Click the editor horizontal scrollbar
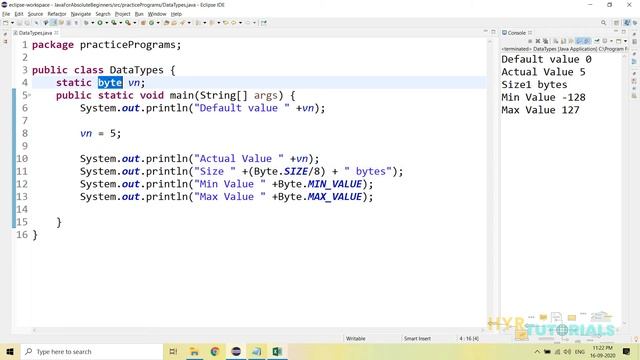This screenshot has width=640, height=360. [258, 330]
